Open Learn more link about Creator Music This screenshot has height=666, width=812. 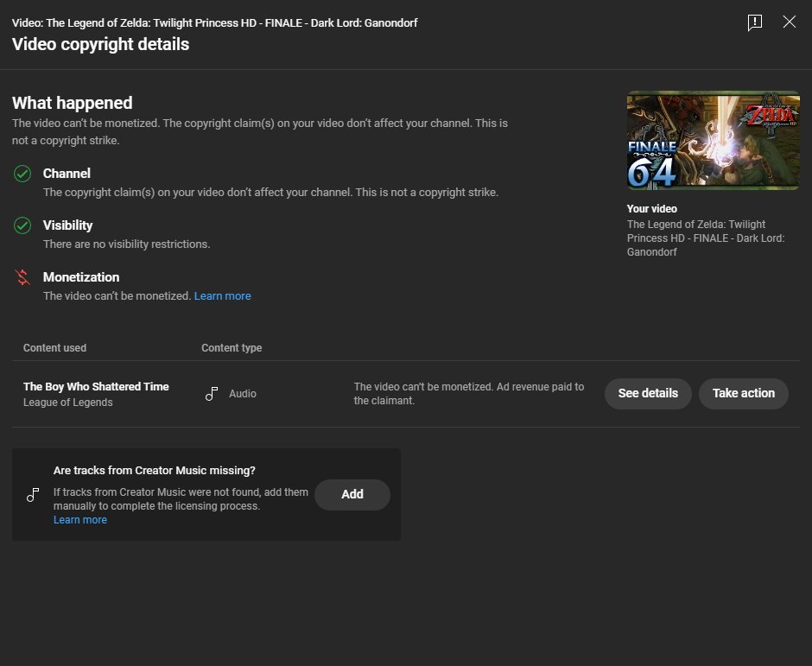tap(80, 519)
